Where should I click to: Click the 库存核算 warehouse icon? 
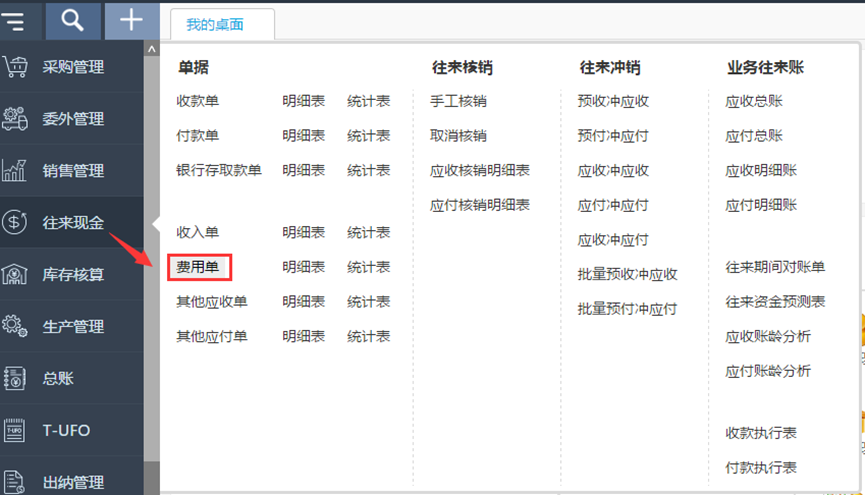14,274
